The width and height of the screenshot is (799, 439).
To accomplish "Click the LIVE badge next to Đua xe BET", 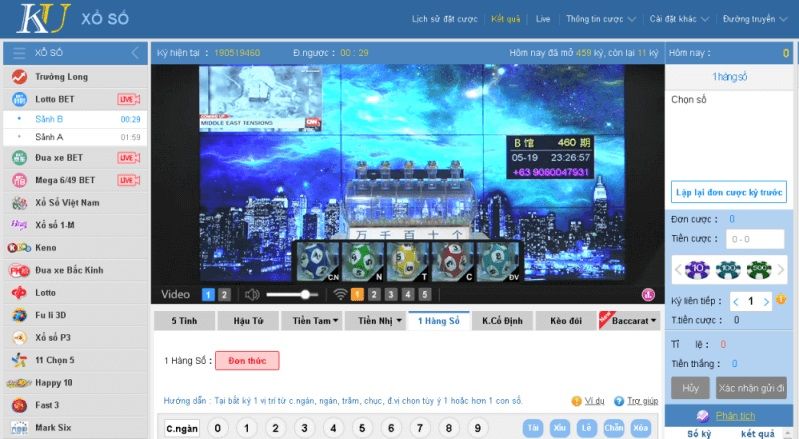I will point(128,158).
